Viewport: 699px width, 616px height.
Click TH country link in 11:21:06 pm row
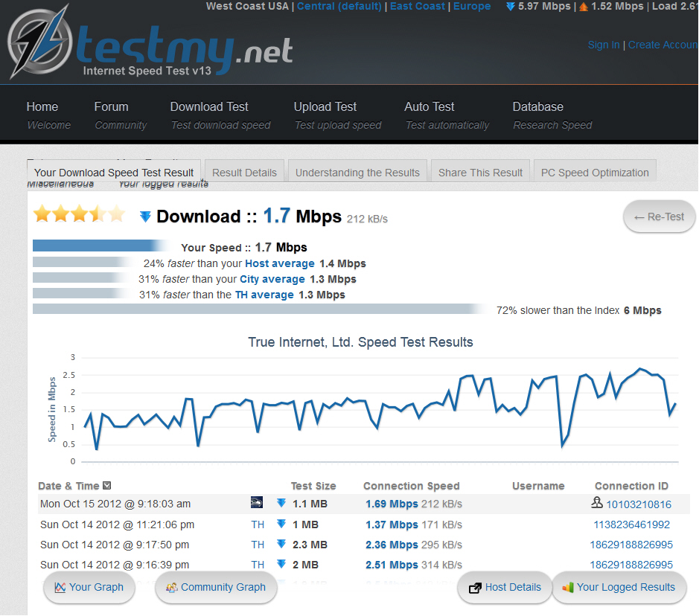click(x=258, y=524)
